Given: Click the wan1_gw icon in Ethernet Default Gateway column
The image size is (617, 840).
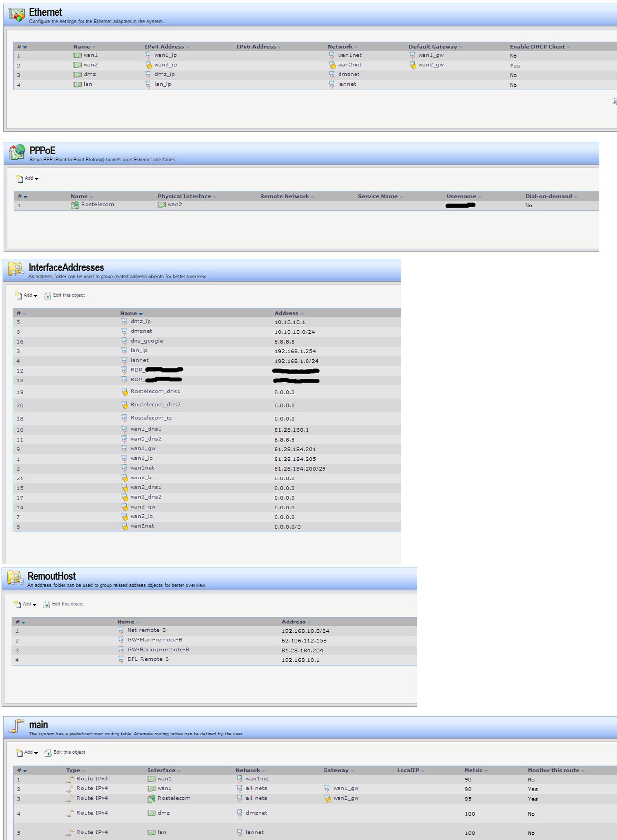Looking at the screenshot, I should (x=412, y=55).
